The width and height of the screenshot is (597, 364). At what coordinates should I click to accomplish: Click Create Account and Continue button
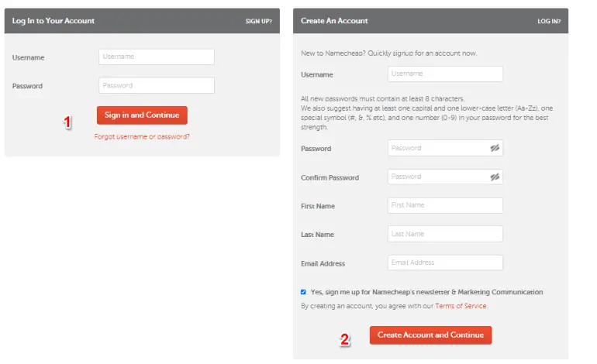tap(430, 335)
